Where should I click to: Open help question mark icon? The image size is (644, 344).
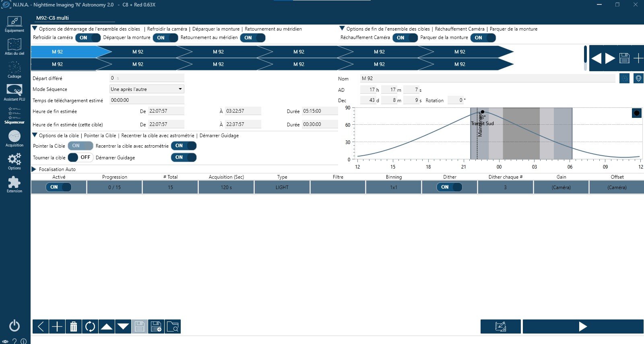(14, 341)
